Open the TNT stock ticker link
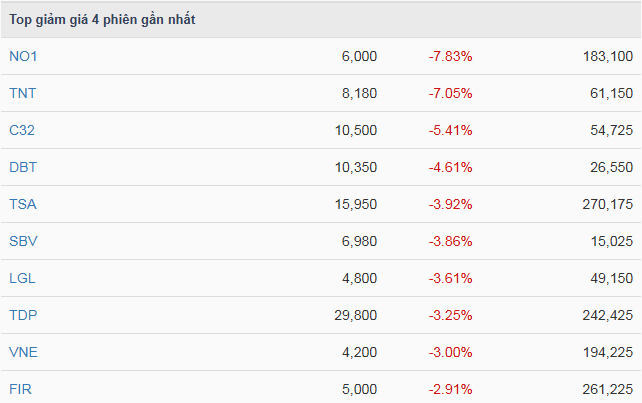The width and height of the screenshot is (642, 403). (x=23, y=94)
